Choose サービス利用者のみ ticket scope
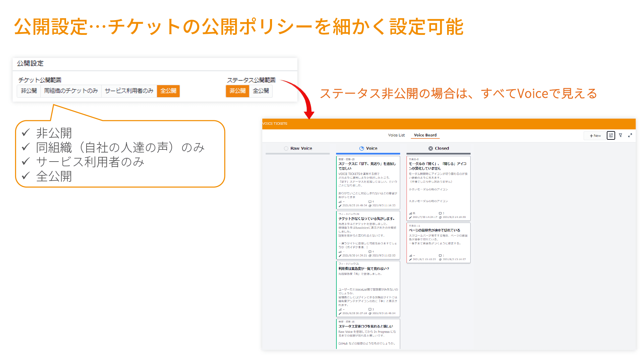 129,91
